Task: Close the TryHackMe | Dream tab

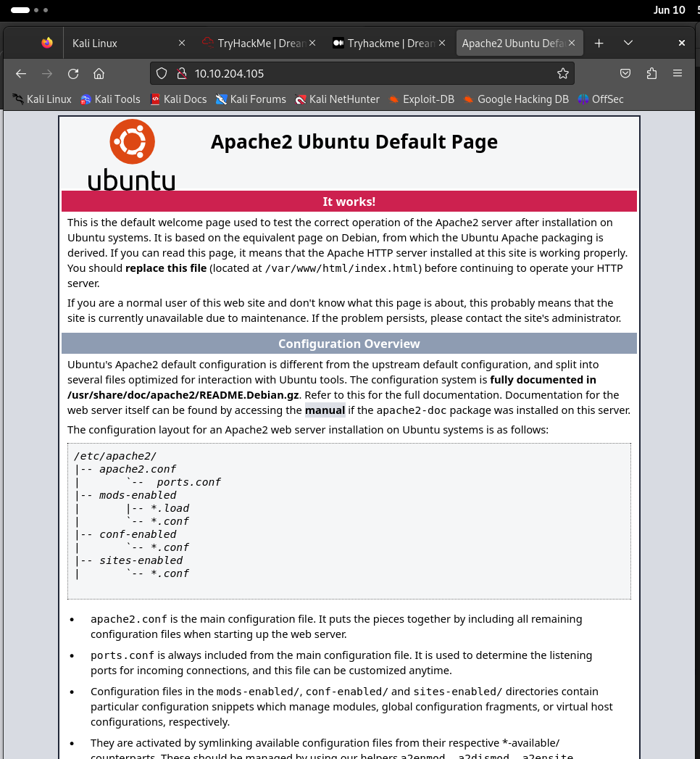Action: [312, 43]
